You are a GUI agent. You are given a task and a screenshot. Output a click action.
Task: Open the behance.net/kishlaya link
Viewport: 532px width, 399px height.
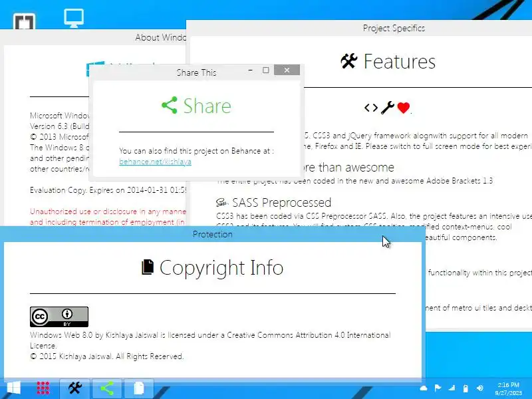[x=155, y=162]
